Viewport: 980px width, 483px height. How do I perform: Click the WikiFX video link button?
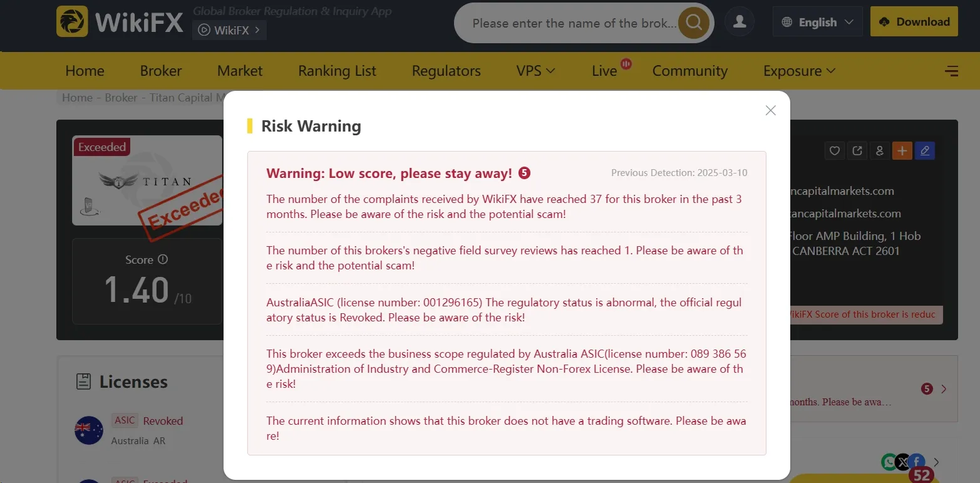click(229, 29)
